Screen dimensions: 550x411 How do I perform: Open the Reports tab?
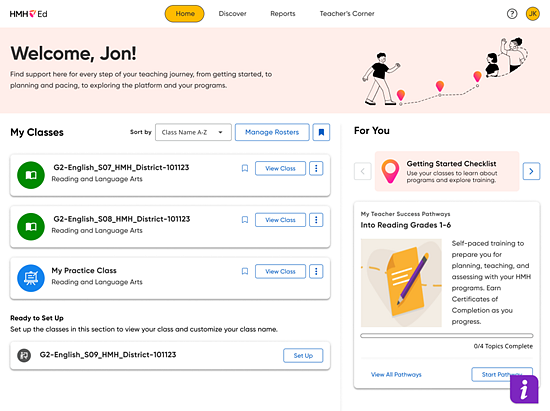point(283,14)
